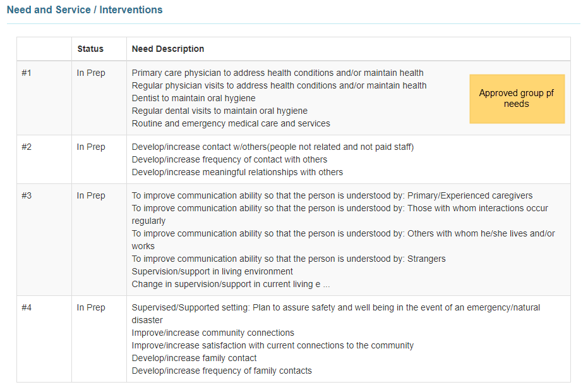Click the Need and Service / Interventions heading

point(84,9)
